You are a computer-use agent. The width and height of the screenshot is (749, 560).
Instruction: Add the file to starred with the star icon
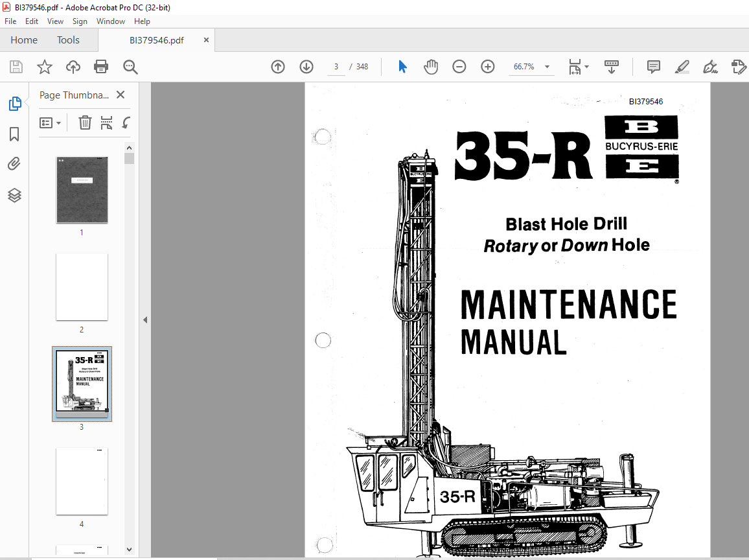pos(45,67)
